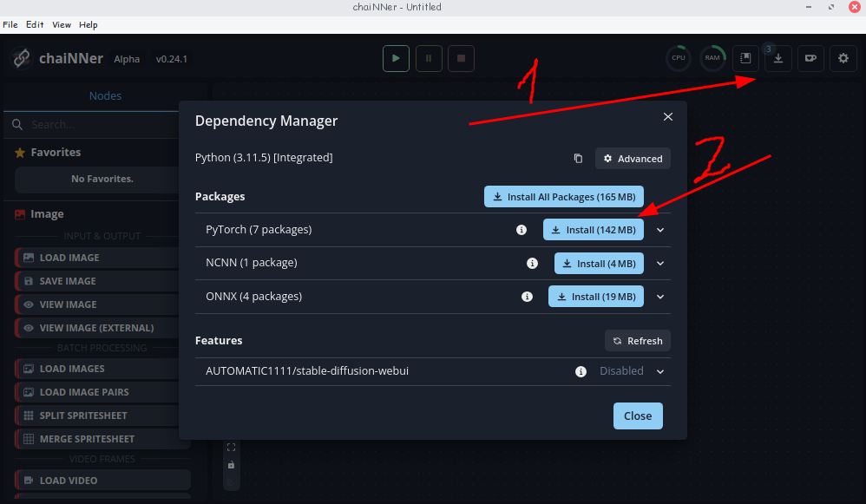Show info icon for PyTorch packages

point(522,230)
